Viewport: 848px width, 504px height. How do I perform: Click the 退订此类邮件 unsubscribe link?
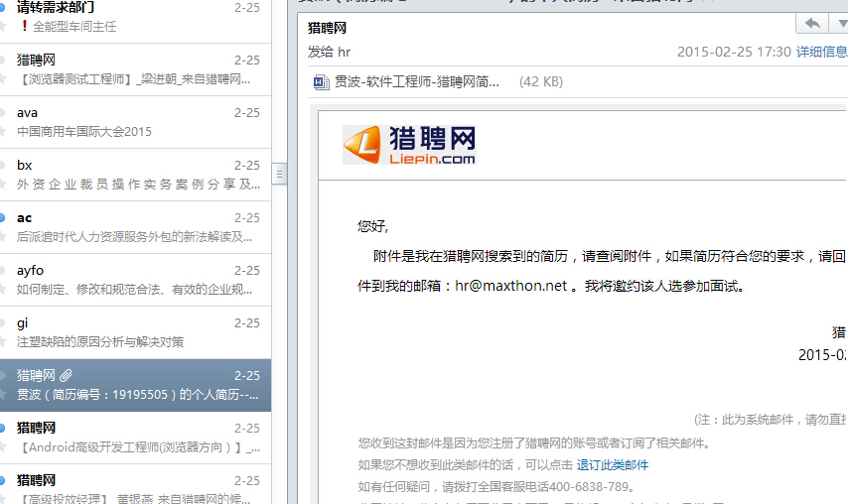(613, 465)
